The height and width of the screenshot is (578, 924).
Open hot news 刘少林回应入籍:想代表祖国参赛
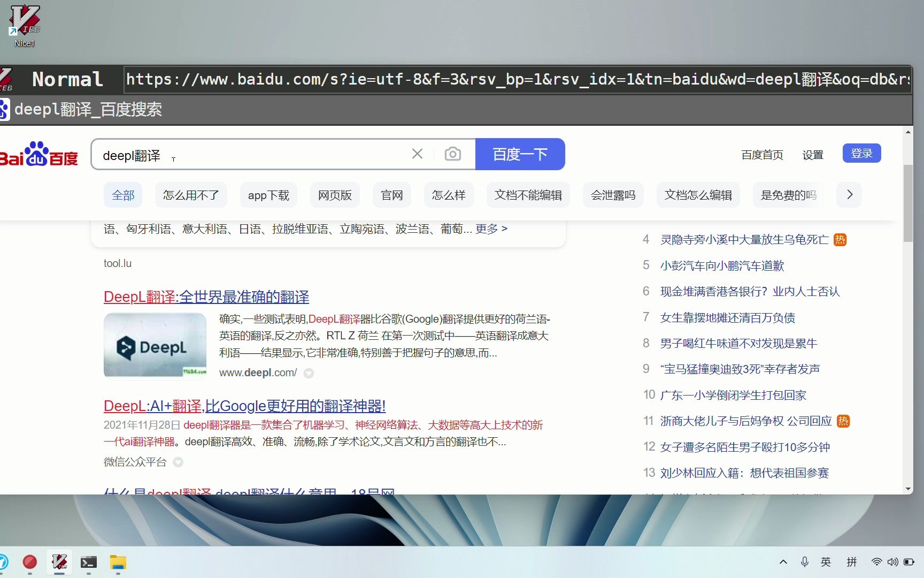744,473
